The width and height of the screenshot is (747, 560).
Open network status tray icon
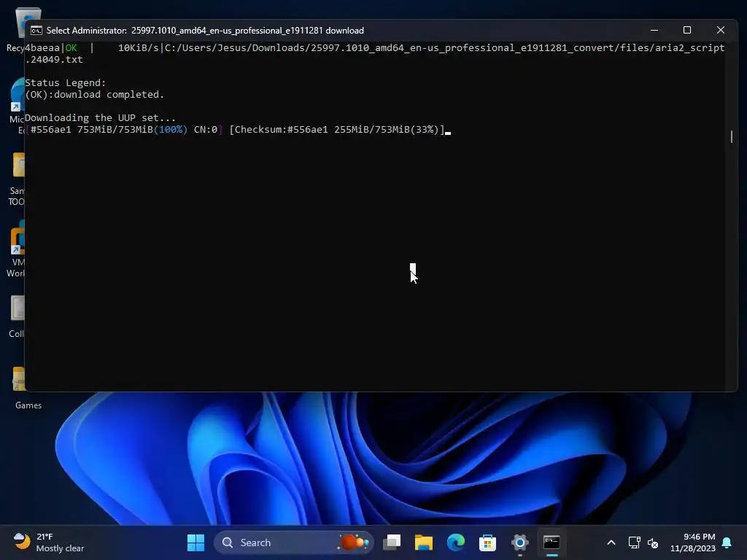coord(634,542)
